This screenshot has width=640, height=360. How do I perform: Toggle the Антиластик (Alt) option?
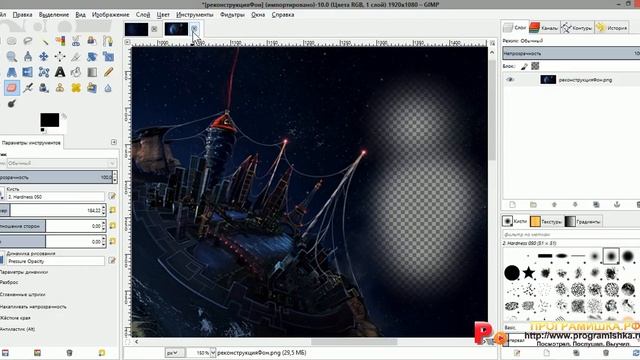(17, 329)
